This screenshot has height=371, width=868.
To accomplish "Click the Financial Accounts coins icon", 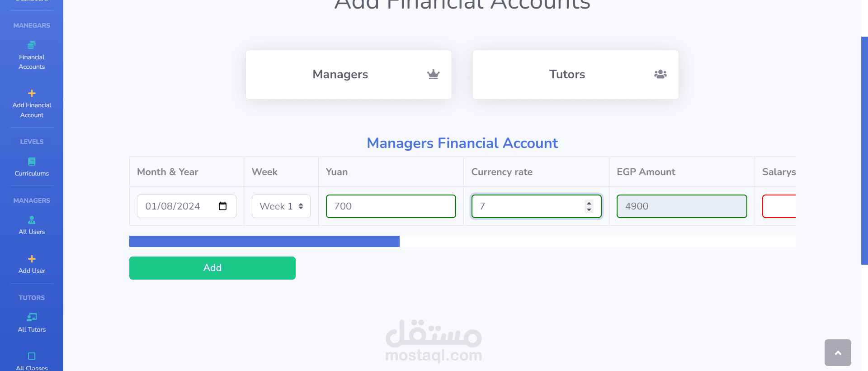I will [32, 45].
